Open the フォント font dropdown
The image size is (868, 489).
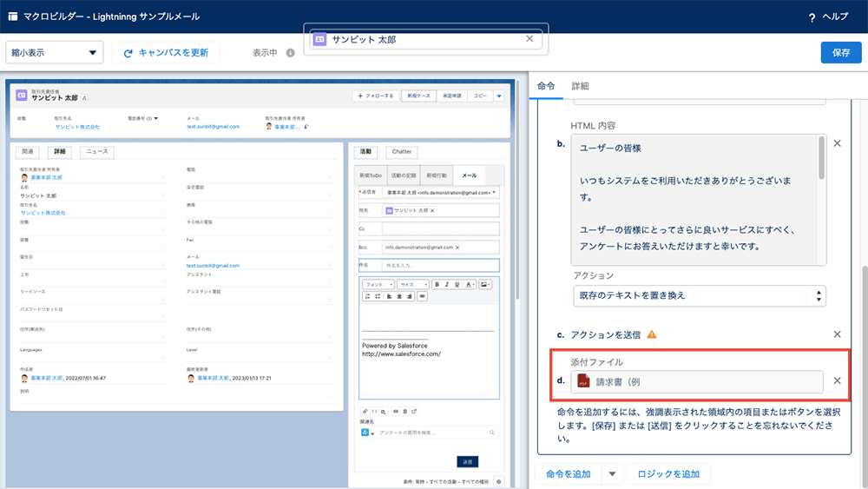click(378, 284)
